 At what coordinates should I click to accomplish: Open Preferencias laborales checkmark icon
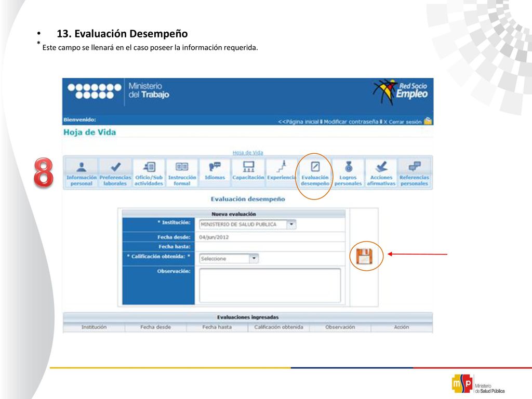(115, 167)
